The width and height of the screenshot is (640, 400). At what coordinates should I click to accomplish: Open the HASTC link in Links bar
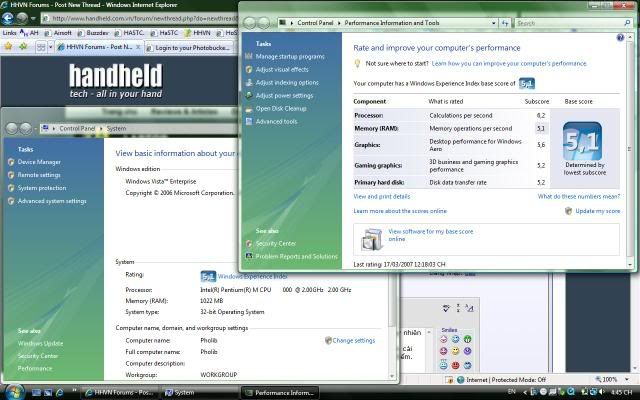click(129, 33)
